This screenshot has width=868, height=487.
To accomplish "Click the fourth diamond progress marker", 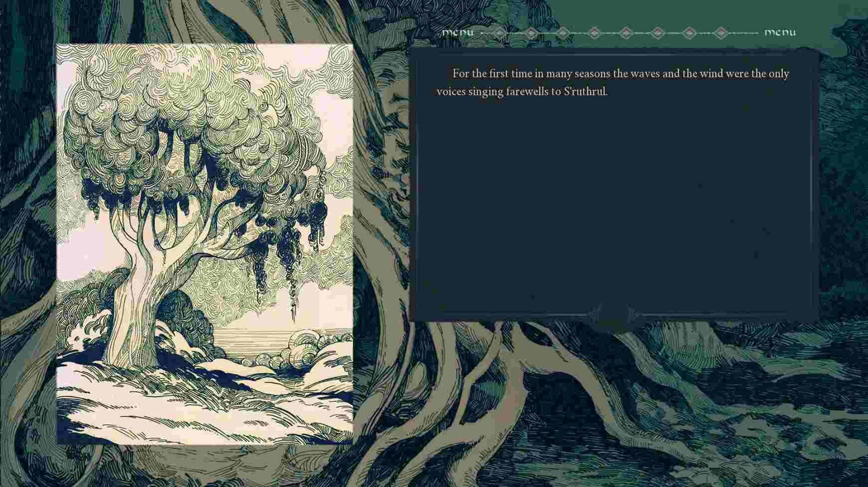I will (x=594, y=33).
